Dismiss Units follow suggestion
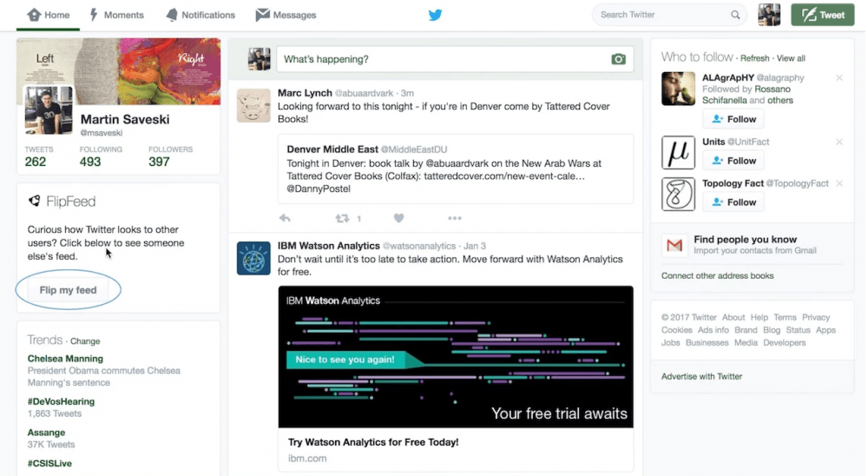Screen dimensions: 868x476 tap(838, 142)
